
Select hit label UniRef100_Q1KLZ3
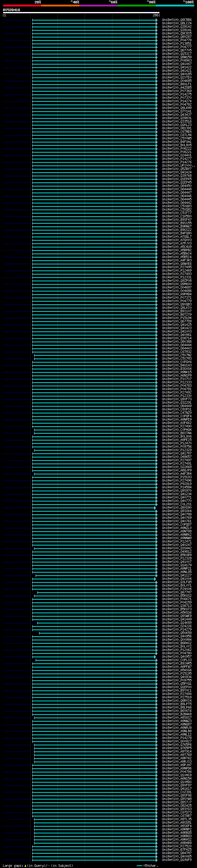tap(176, 125)
